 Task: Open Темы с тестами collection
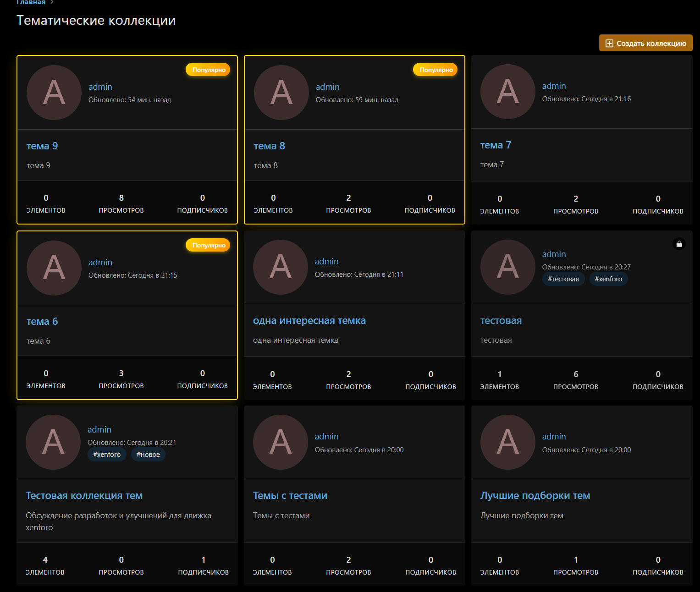pyautogui.click(x=290, y=496)
